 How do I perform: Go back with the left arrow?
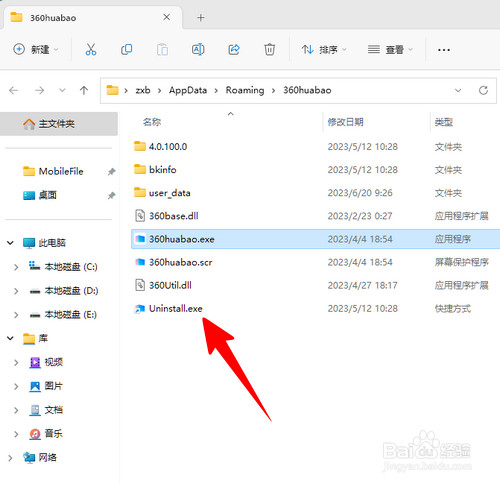click(x=14, y=90)
